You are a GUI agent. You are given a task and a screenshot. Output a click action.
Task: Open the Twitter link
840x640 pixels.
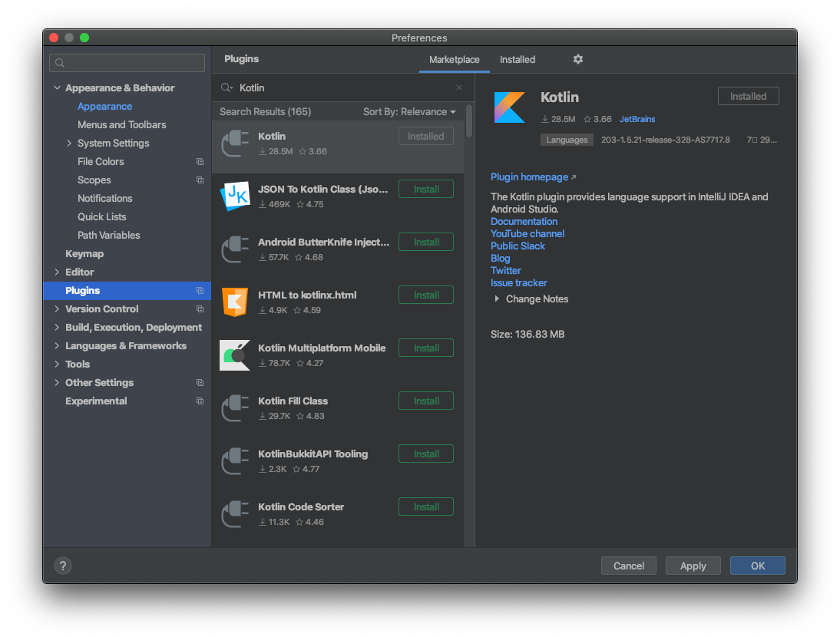[x=506, y=270]
